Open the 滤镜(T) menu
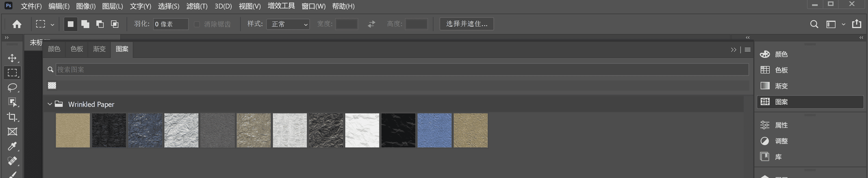This screenshot has width=868, height=178. coord(197,7)
